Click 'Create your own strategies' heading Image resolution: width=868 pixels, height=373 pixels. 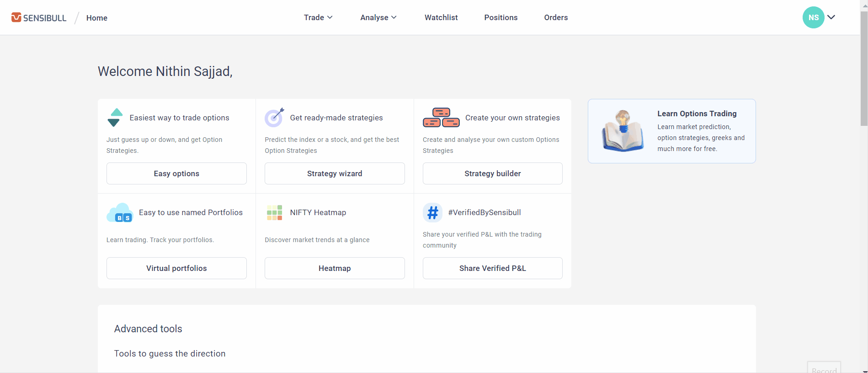(x=512, y=118)
